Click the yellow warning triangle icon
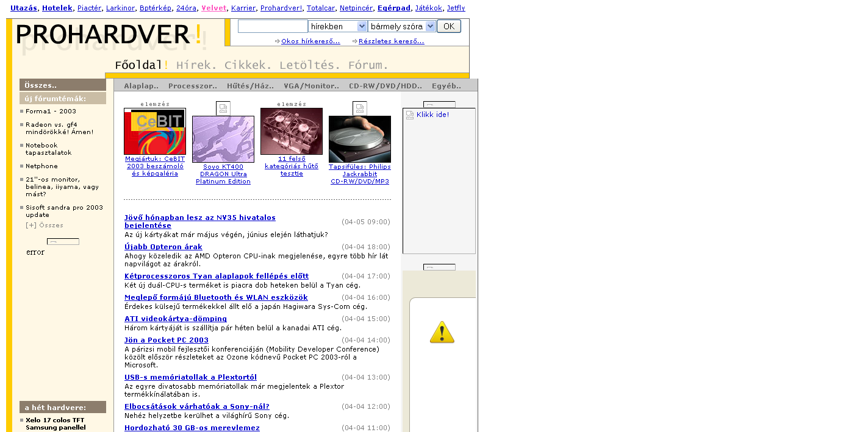The image size is (868, 432). [x=442, y=332]
